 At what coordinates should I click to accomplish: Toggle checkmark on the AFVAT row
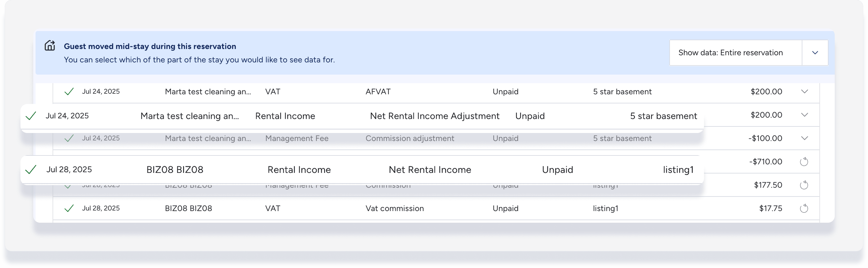[x=69, y=91]
